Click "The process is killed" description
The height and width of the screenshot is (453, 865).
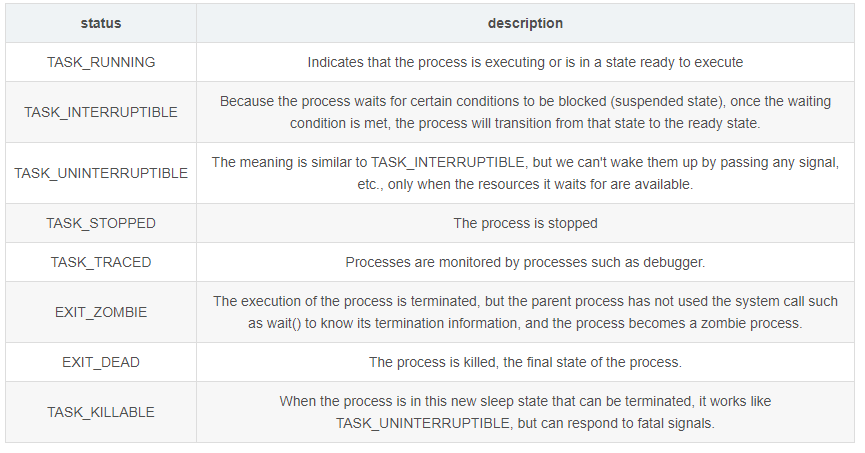tap(525, 362)
